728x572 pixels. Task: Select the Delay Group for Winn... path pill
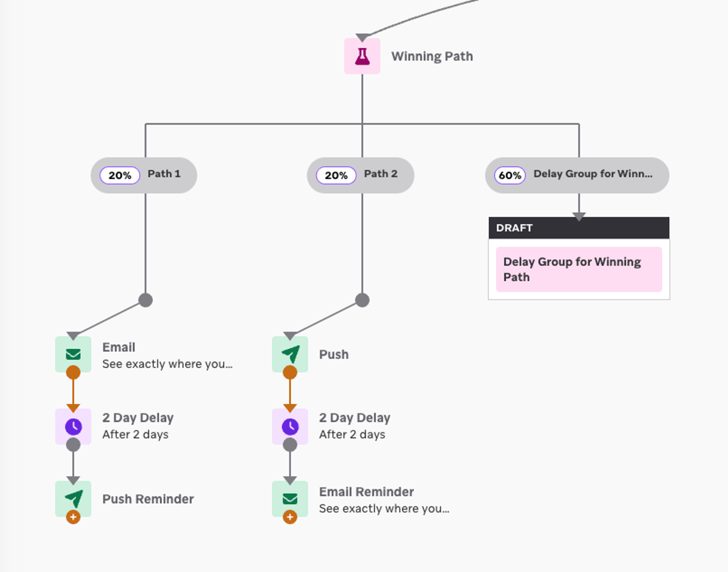click(577, 175)
